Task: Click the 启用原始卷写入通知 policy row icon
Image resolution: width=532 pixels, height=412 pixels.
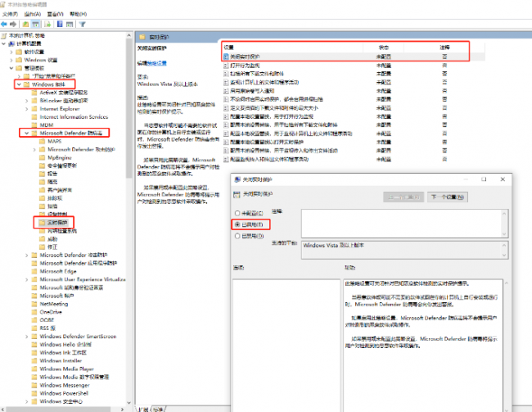Action: (x=226, y=91)
